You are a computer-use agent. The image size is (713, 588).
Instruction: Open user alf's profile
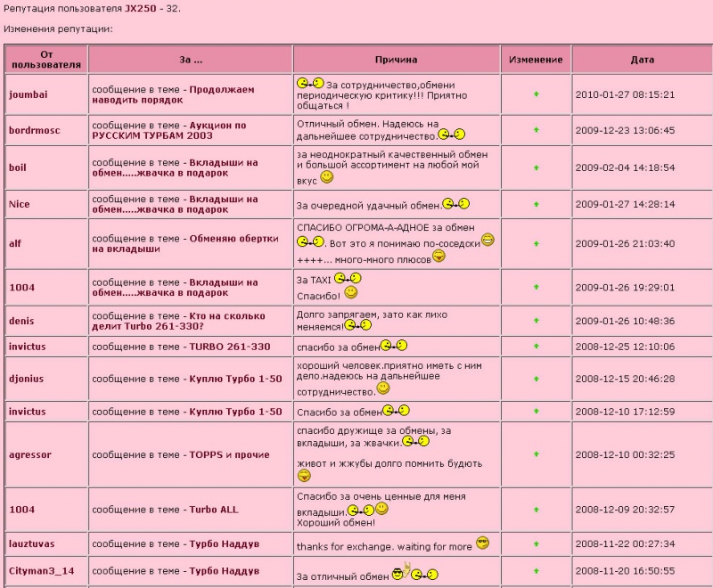pyautogui.click(x=15, y=243)
